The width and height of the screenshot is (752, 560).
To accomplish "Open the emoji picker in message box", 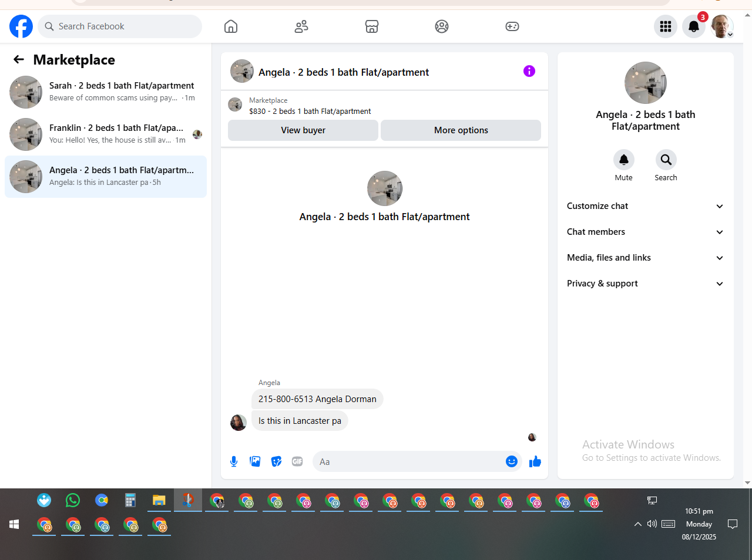I will coord(512,461).
